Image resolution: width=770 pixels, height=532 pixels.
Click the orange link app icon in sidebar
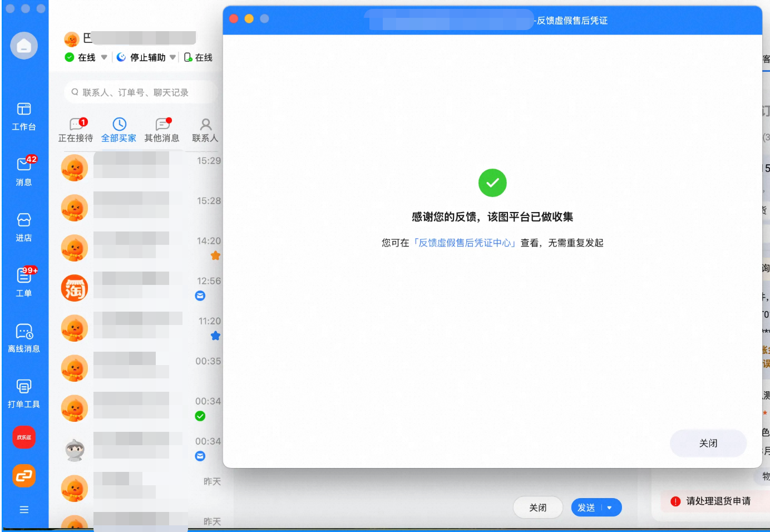tap(24, 476)
